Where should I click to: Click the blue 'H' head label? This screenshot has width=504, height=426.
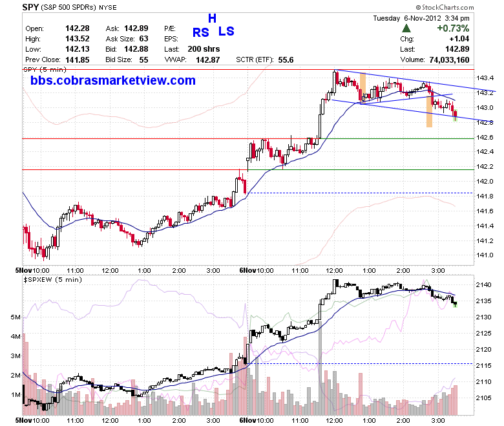pos(212,19)
